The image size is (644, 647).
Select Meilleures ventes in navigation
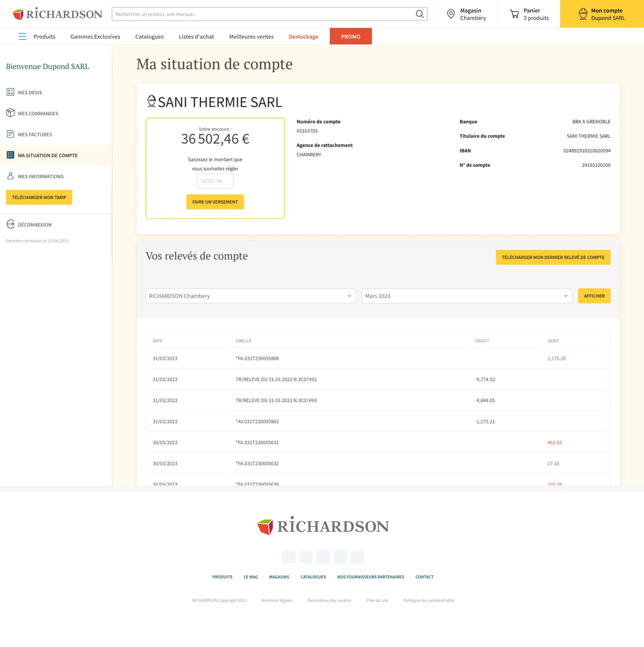(252, 37)
